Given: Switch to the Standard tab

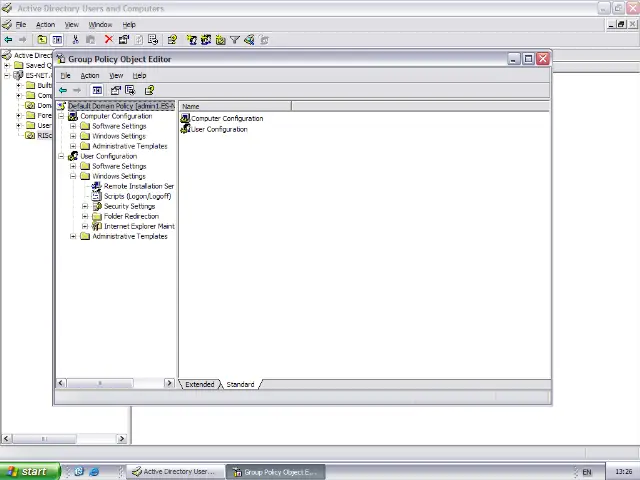Looking at the screenshot, I should tap(240, 384).
